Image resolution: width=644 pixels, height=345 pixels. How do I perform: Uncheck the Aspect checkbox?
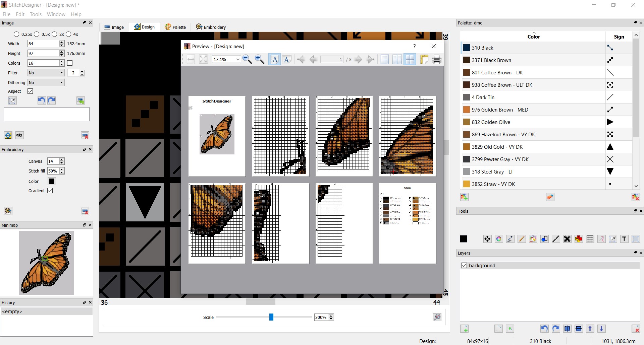(x=30, y=91)
